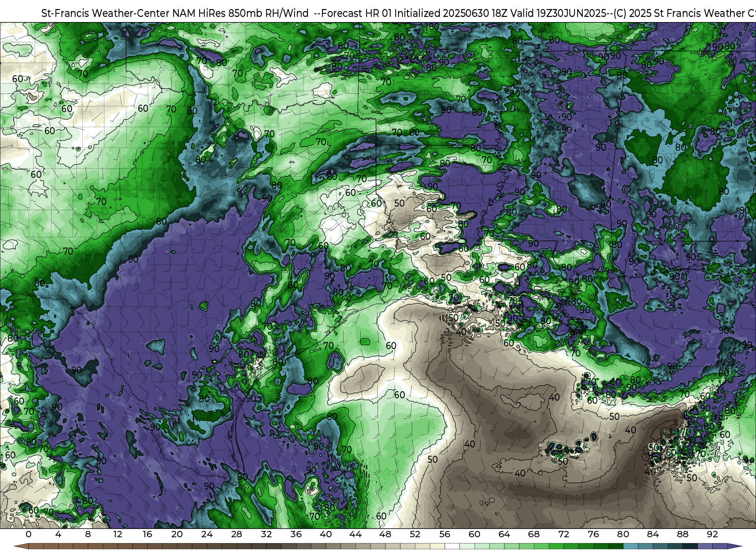Screen dimensions: 756x551
Task: Click the '68' colorbar tick label
Action: tap(534, 534)
